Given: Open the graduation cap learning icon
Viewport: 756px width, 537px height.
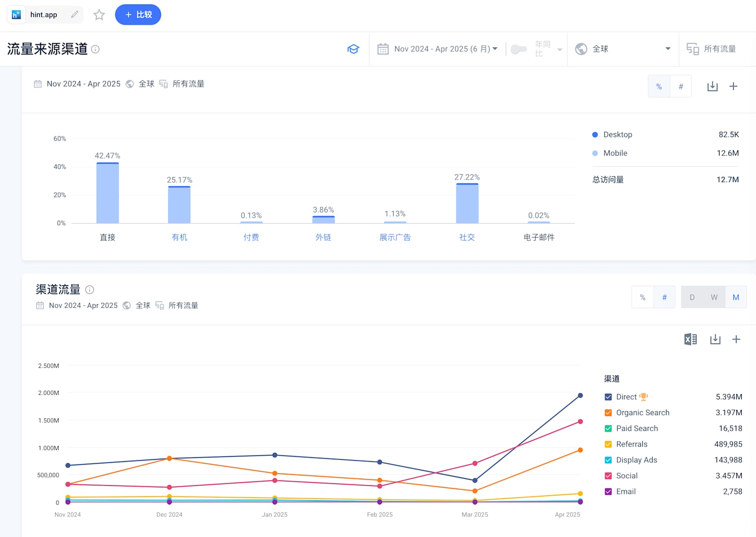Looking at the screenshot, I should tap(353, 49).
